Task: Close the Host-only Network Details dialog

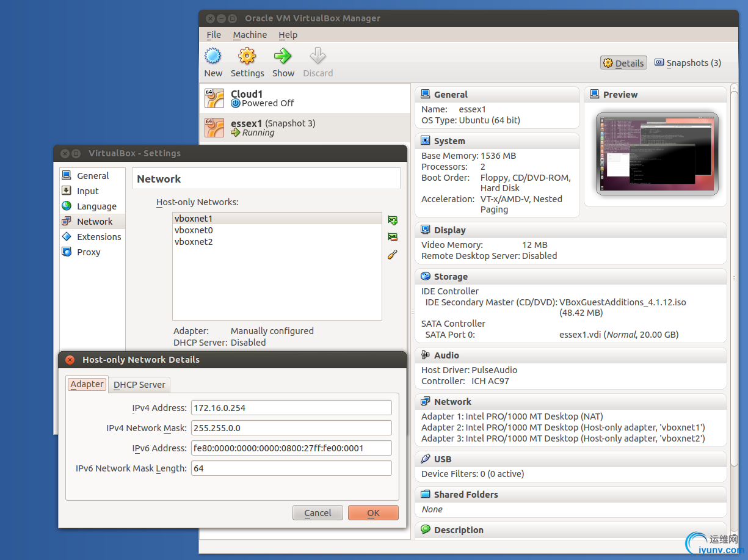Action: click(70, 360)
